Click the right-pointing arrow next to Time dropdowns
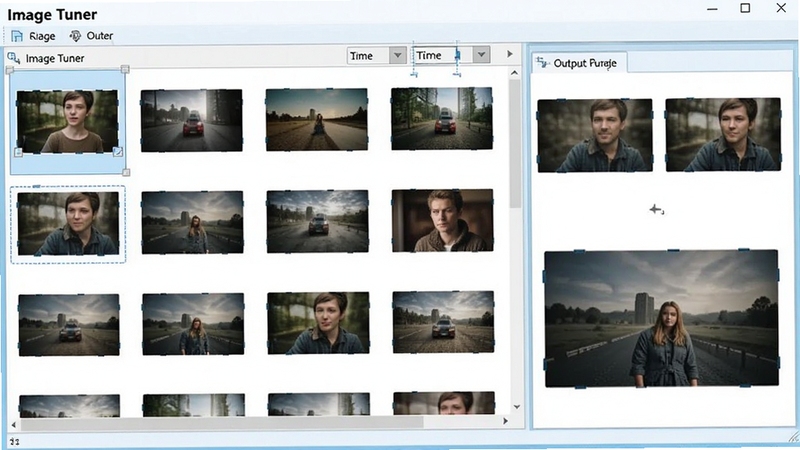Screen dimensions: 800x450 point(509,54)
